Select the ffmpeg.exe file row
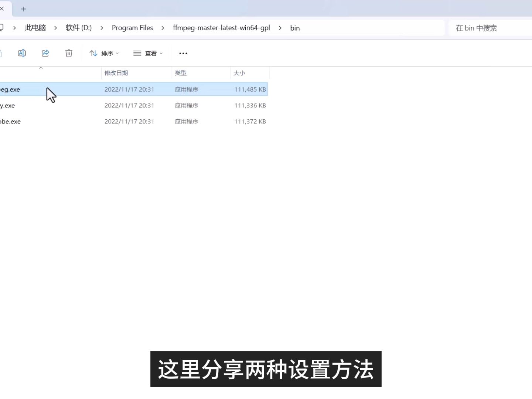Viewport: 532px width, 399px height. click(134, 89)
